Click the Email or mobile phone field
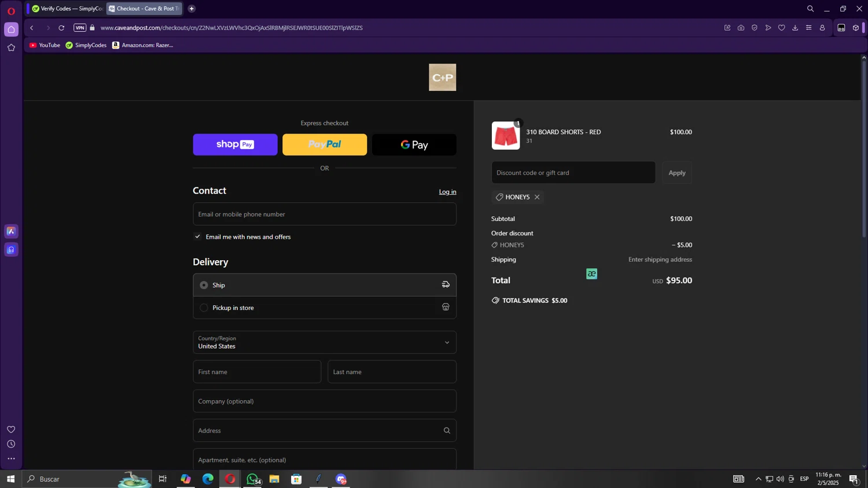868x488 pixels. [325, 214]
